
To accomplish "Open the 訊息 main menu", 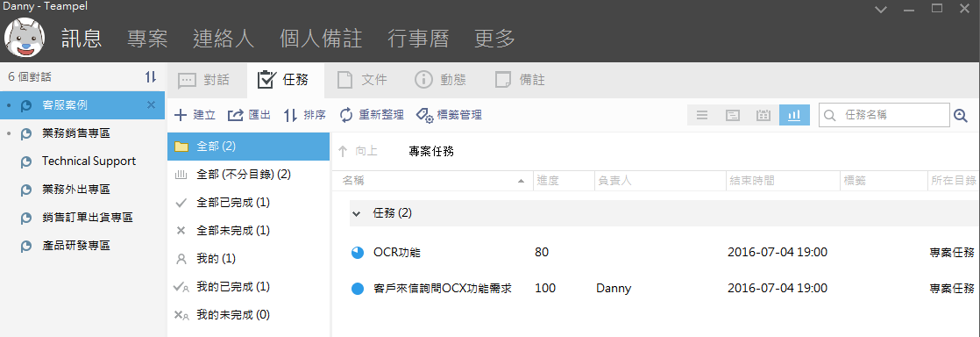I will pos(82,39).
